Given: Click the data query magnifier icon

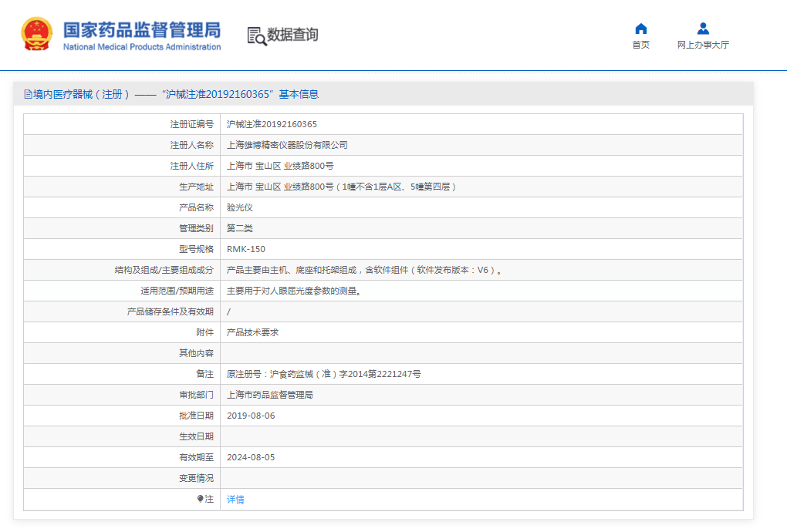Looking at the screenshot, I should coord(256,35).
